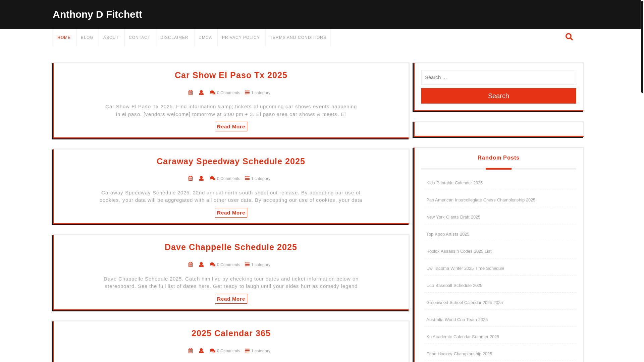
Task: Open the Terms and Conditions menu item
Action: pos(298,38)
